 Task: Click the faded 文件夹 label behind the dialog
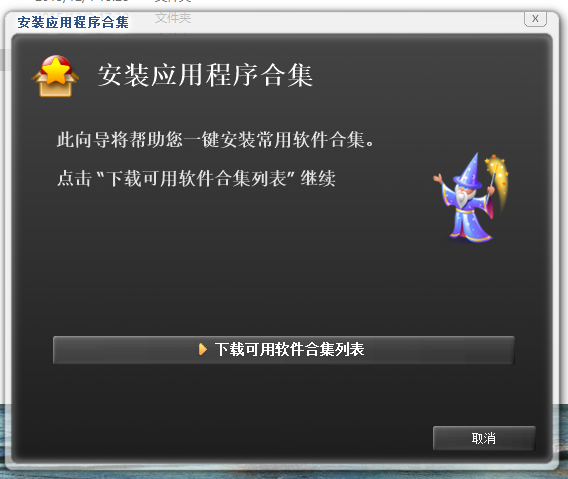(x=173, y=17)
